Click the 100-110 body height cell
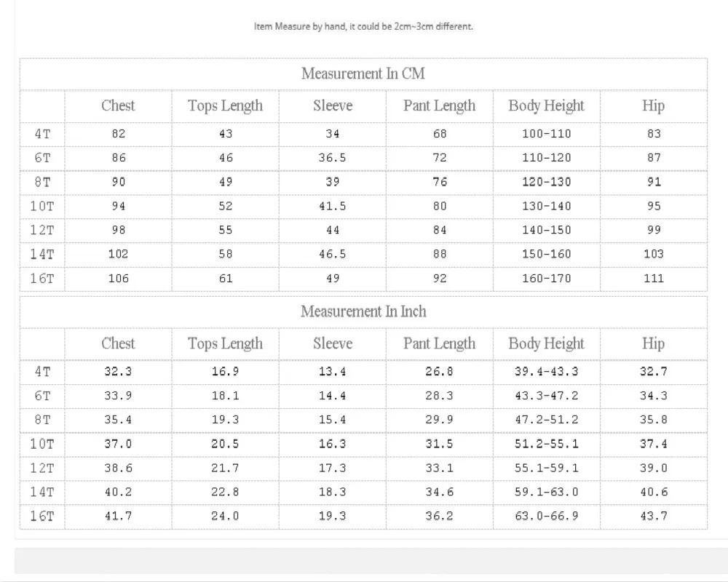This screenshot has width=728, height=582. pos(547,134)
